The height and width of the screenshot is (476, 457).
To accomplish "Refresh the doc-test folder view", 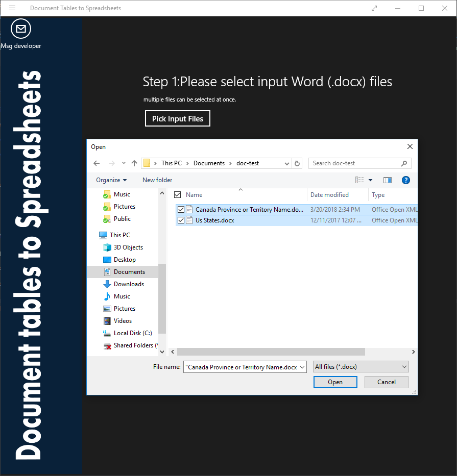I will pos(297,163).
